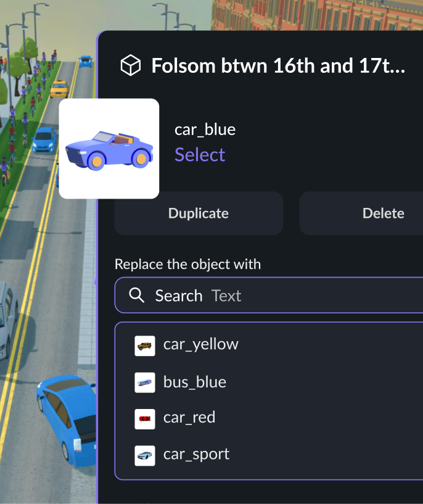Click the cube icon beside the scene title
Viewport: 423px width, 504px height.
click(x=130, y=65)
